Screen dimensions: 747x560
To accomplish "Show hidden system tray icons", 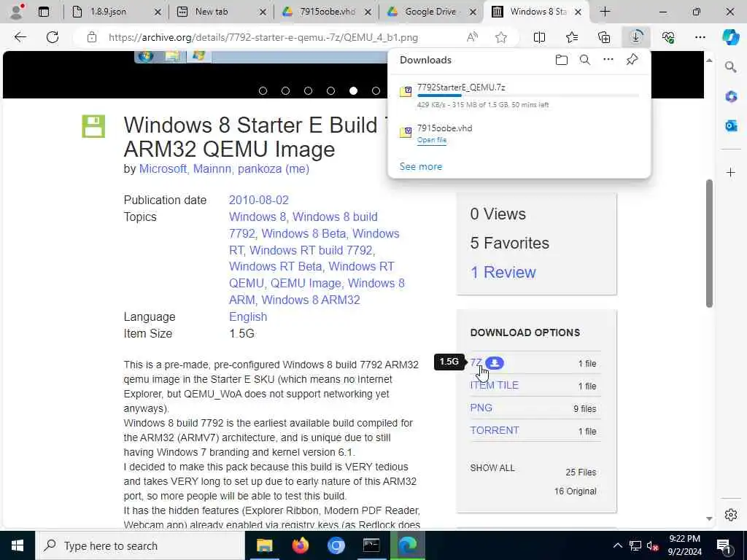I will [617, 545].
